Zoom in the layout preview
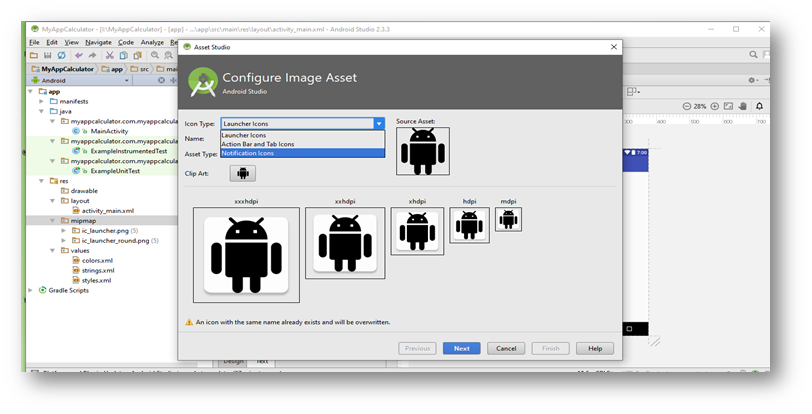 pyautogui.click(x=715, y=106)
